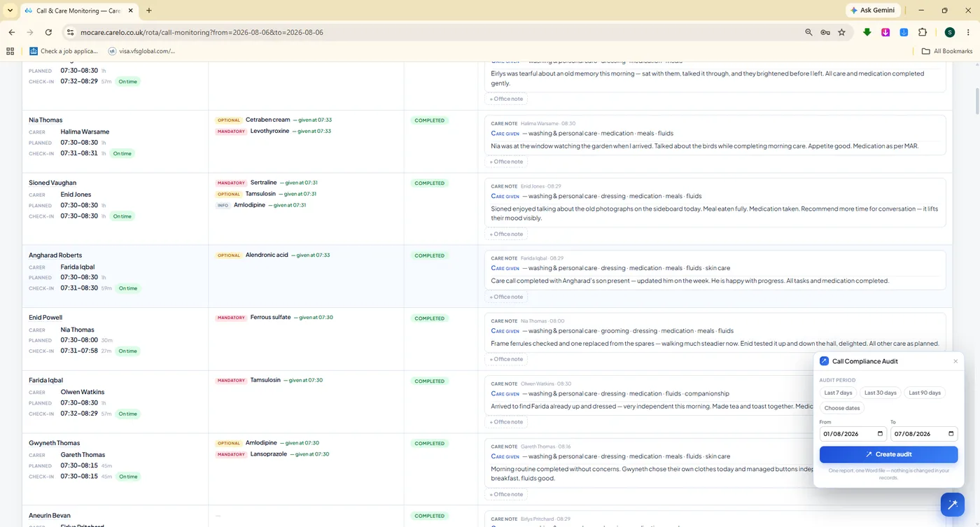Add office note under Eirlys tearful care note
The width and height of the screenshot is (980, 527).
click(506, 99)
